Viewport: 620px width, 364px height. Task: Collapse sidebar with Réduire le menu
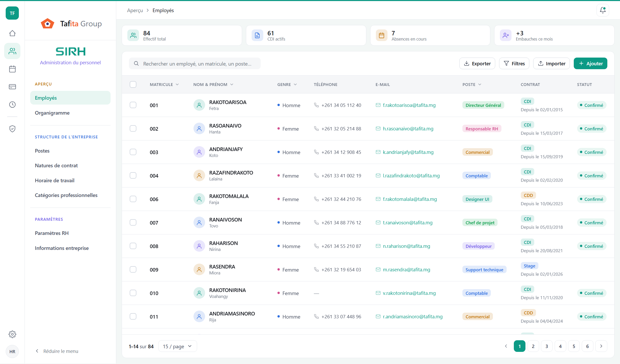click(x=57, y=351)
